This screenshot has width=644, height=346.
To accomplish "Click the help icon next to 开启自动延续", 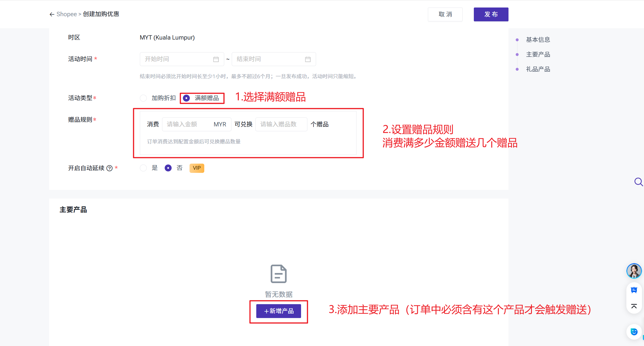I will (x=110, y=168).
